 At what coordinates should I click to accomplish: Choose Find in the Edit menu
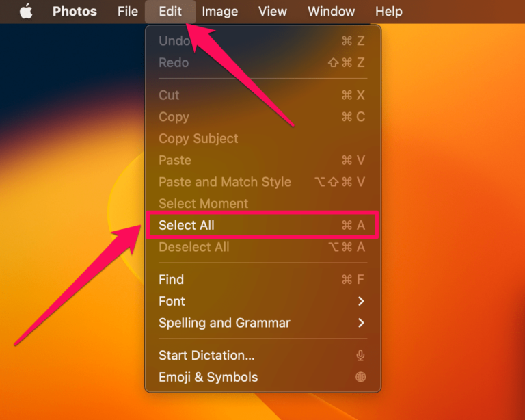coord(172,280)
